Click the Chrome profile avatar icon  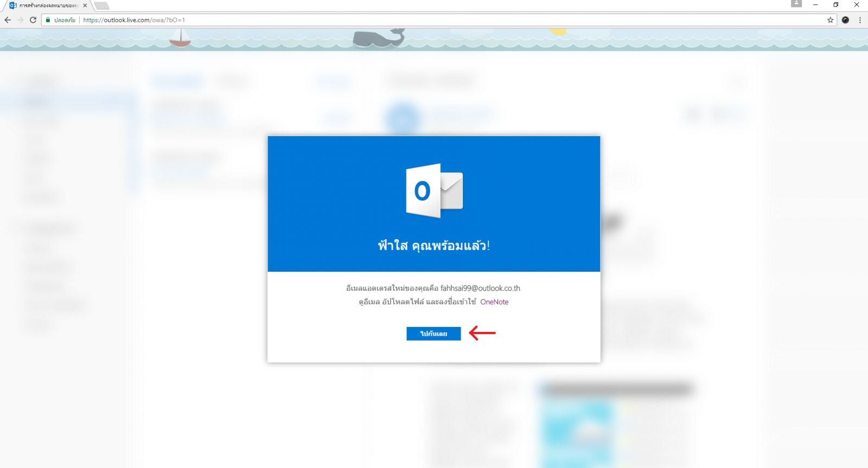point(796,4)
